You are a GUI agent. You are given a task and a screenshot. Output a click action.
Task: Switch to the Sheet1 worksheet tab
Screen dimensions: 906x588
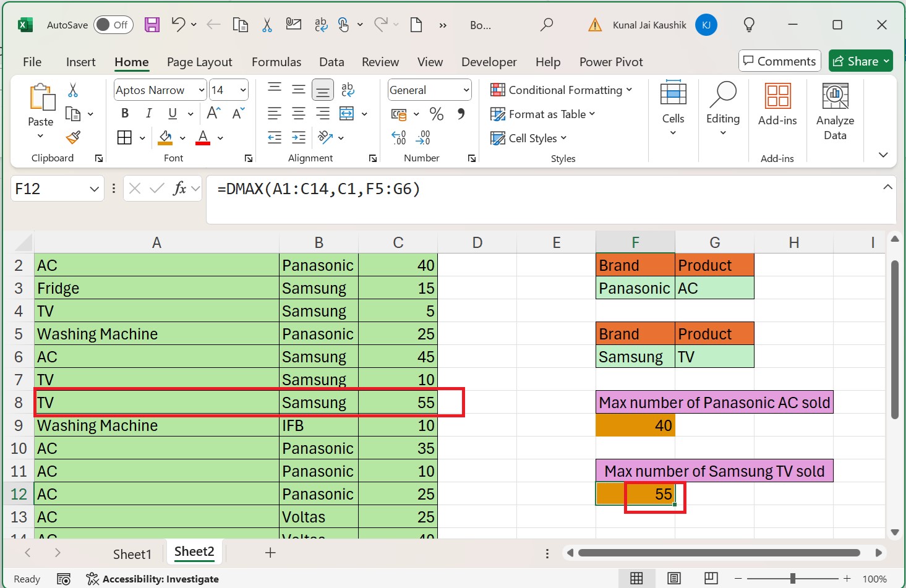coord(132,554)
